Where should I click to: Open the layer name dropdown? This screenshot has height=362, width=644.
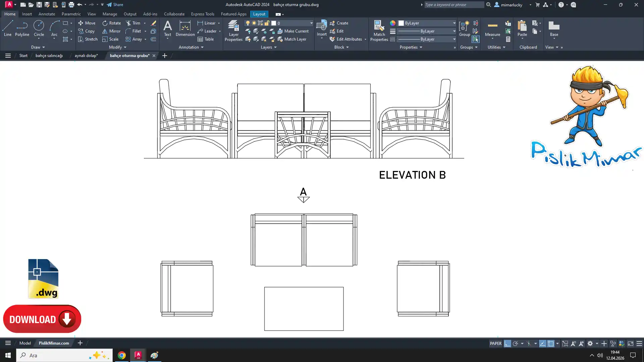[x=311, y=23]
